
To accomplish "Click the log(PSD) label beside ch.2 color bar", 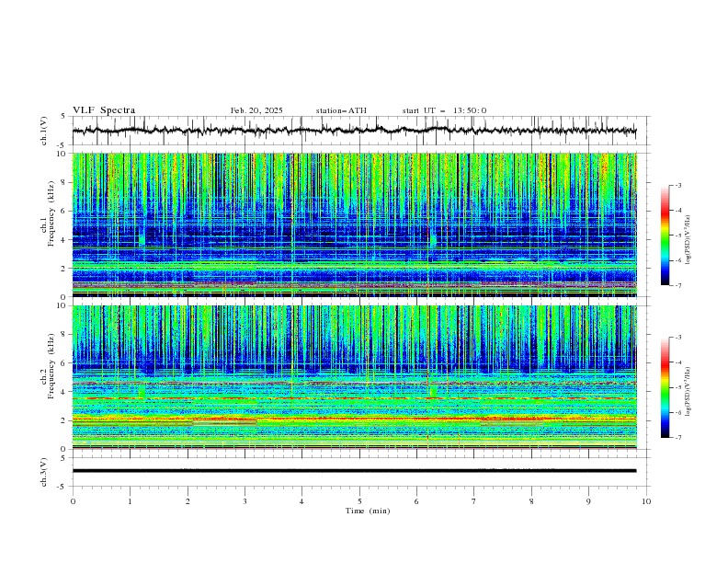I will coord(688,391).
